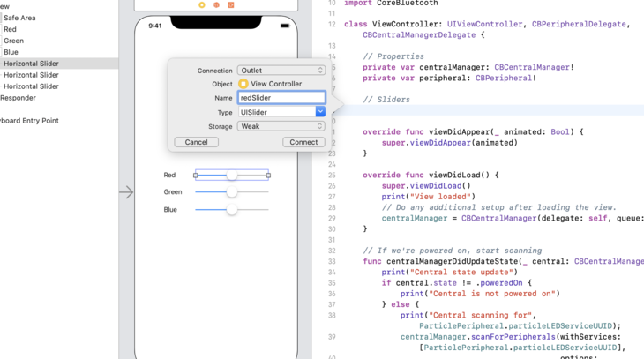This screenshot has width=644, height=359.
Task: Click the Red slider thumb on the canvas
Action: coord(232,175)
